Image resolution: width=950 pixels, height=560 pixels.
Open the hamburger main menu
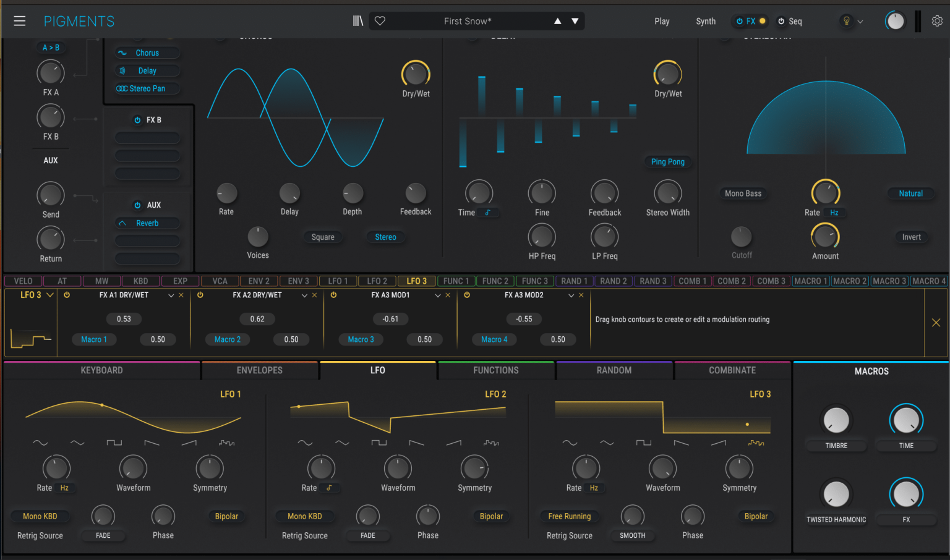tap(19, 19)
